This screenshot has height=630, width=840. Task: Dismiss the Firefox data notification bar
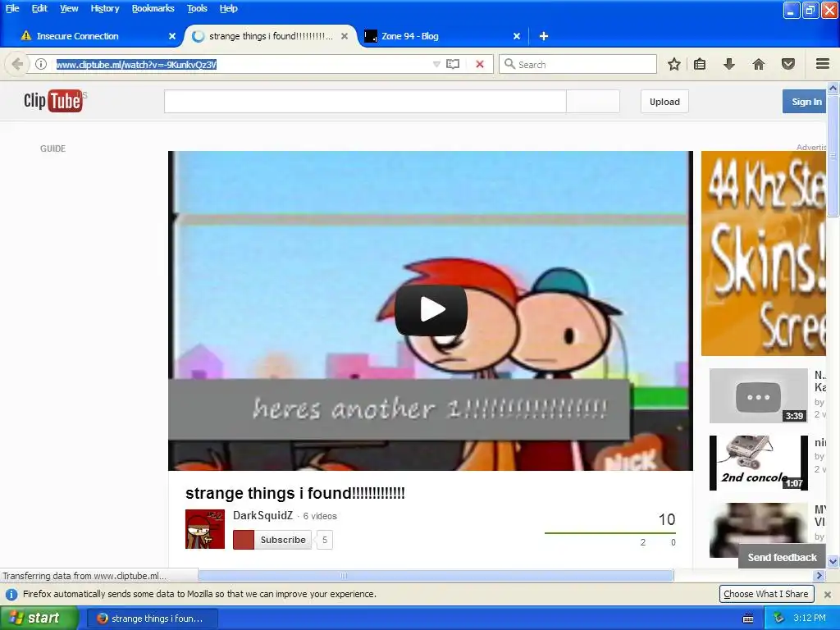tap(828, 594)
